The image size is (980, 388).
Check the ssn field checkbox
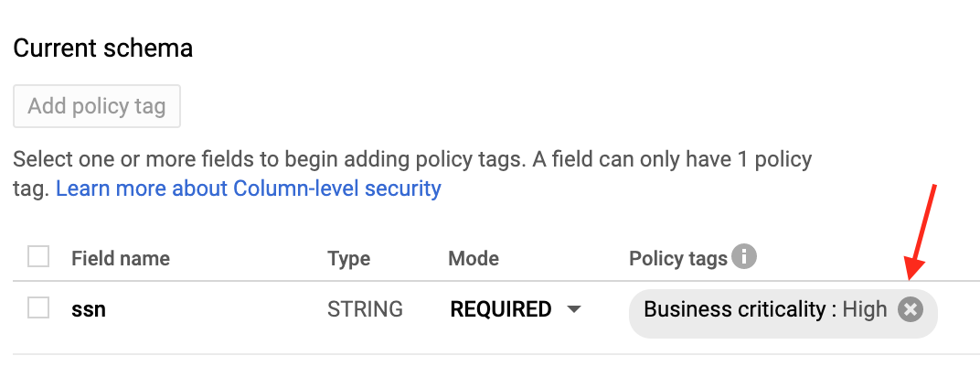click(38, 309)
